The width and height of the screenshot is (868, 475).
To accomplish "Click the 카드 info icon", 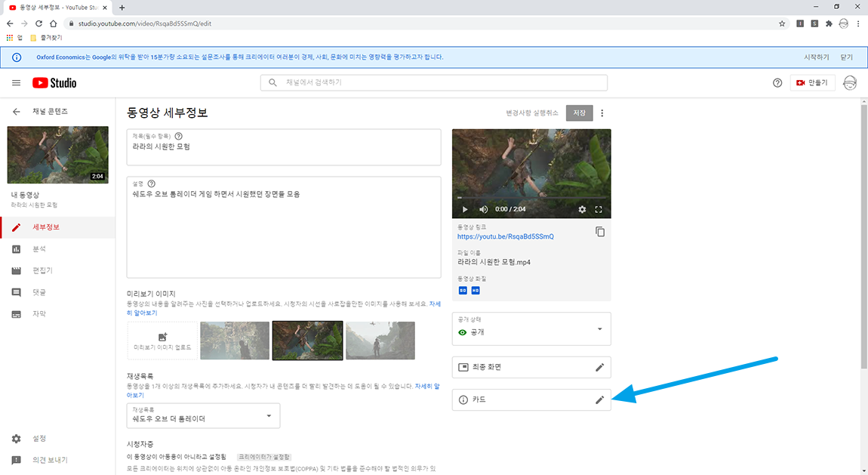I will [463, 399].
